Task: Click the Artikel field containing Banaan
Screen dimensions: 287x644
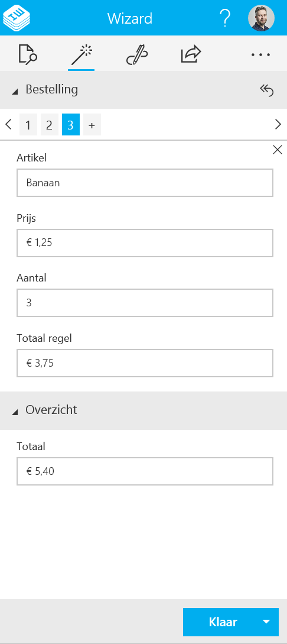Action: coord(145,183)
